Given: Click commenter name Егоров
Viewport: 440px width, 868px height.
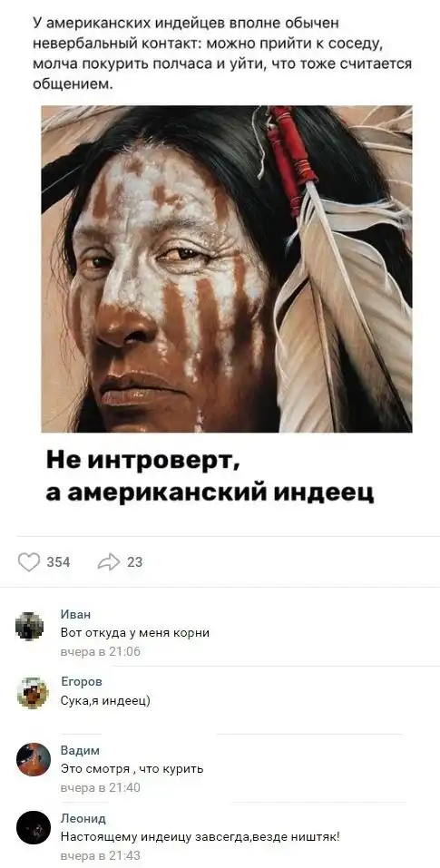Looking at the screenshot, I should [x=82, y=681].
